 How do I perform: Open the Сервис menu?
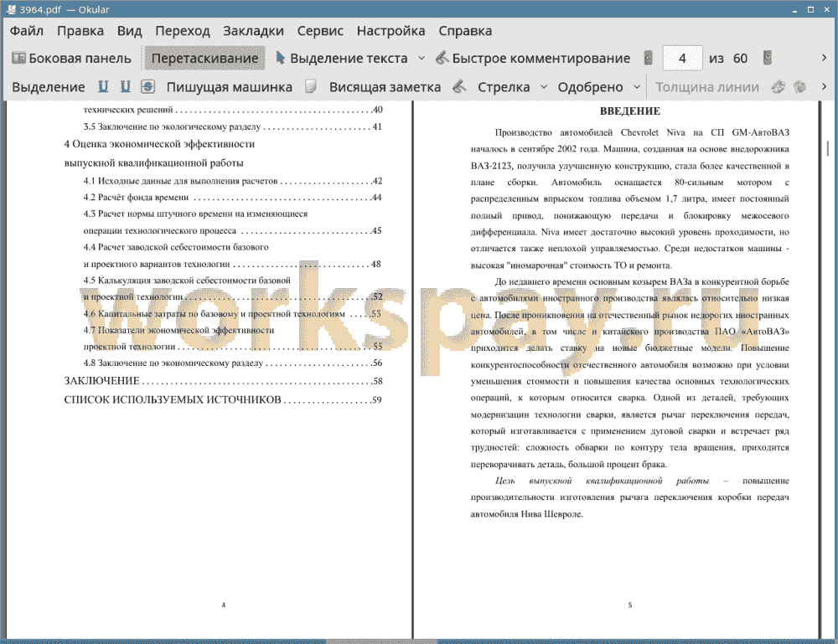click(x=320, y=31)
